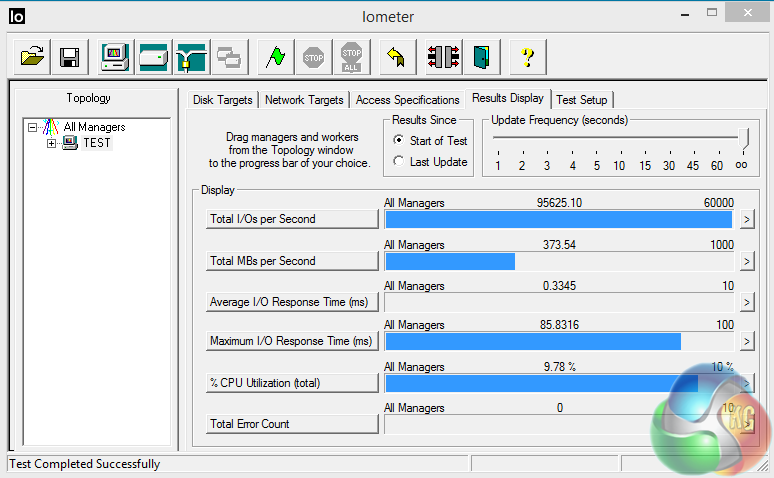Click the Io application icon in the title bar

(16, 16)
